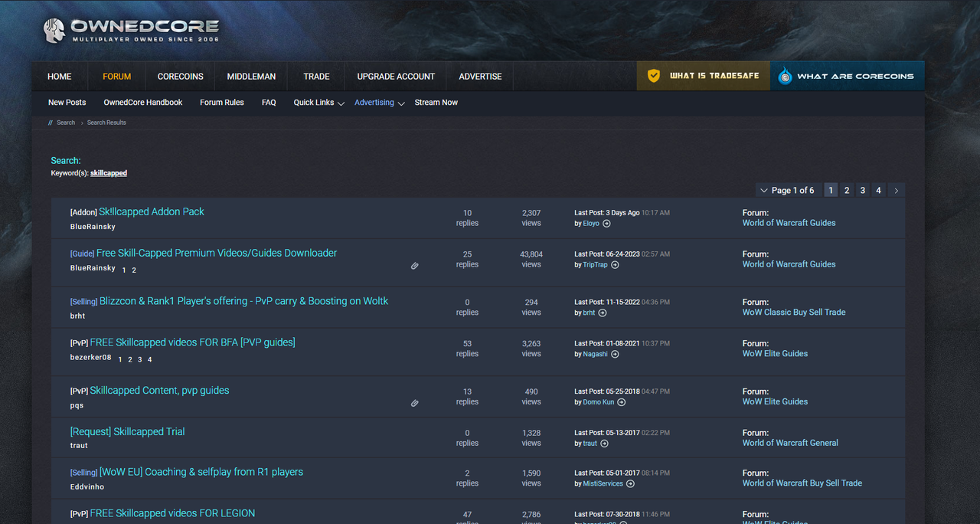View author pqs profile
The height and width of the screenshot is (524, 980).
pyautogui.click(x=77, y=405)
